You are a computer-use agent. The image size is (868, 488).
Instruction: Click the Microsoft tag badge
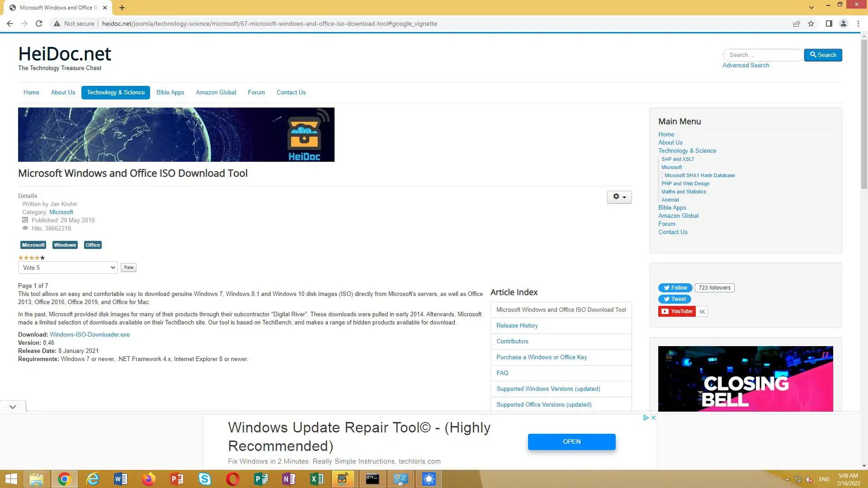coord(33,245)
